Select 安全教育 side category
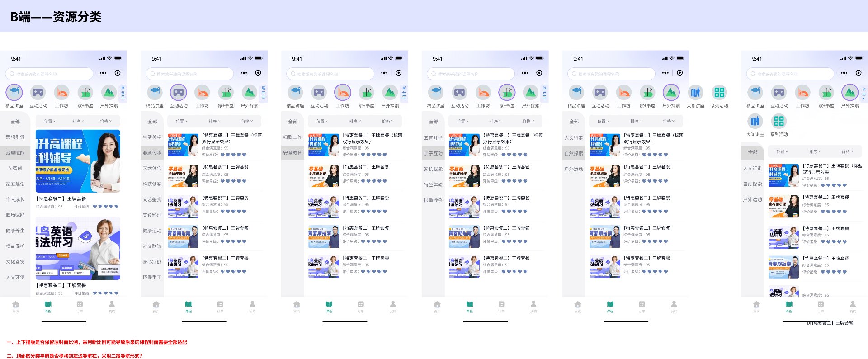Viewport: 868px width, 359px height. click(x=292, y=153)
